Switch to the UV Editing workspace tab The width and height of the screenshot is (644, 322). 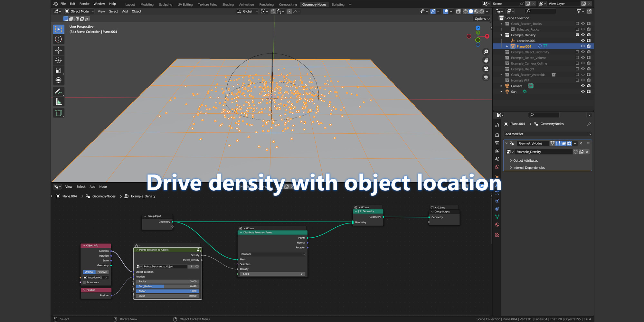(x=185, y=5)
